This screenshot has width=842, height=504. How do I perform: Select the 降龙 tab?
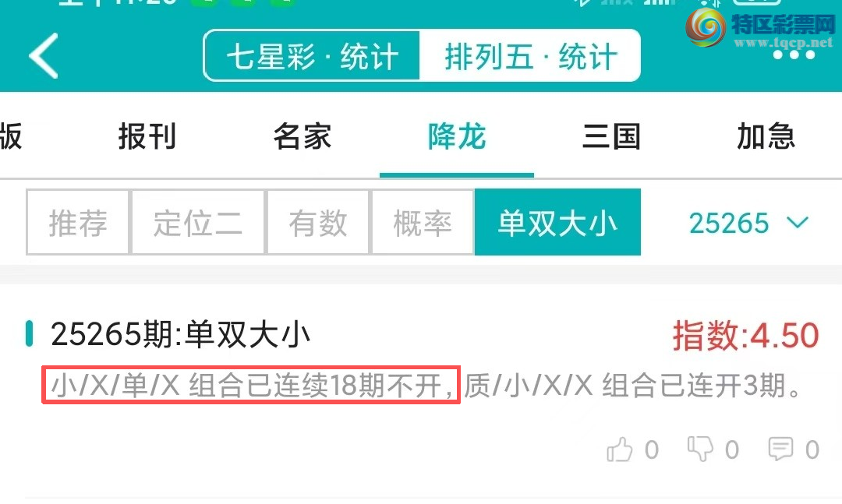tap(456, 136)
